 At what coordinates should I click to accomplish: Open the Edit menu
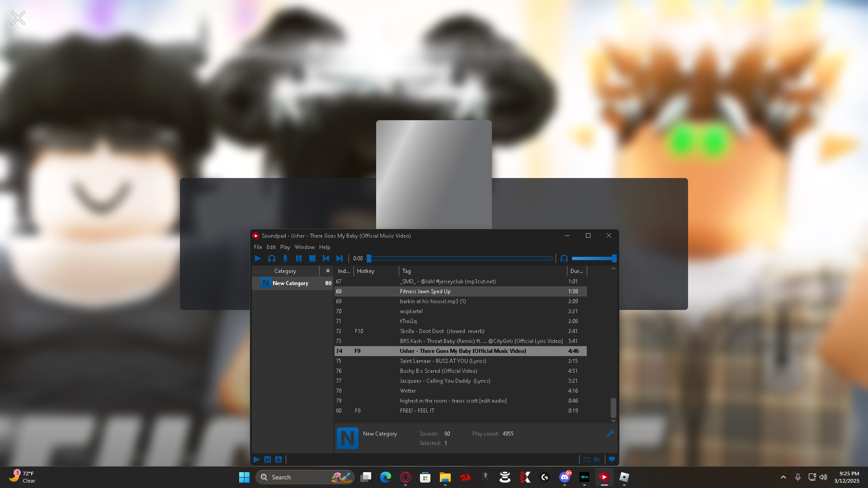coord(271,247)
